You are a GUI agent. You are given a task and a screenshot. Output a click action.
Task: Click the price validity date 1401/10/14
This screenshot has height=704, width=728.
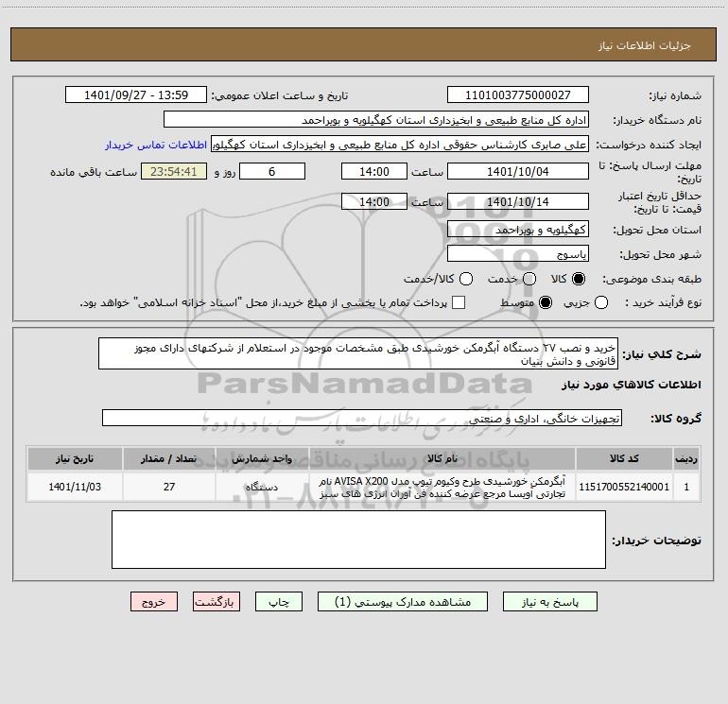pos(518,201)
